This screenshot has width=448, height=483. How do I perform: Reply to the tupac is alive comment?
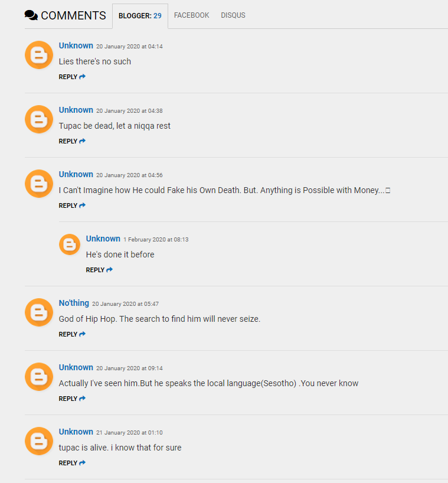tap(72, 463)
